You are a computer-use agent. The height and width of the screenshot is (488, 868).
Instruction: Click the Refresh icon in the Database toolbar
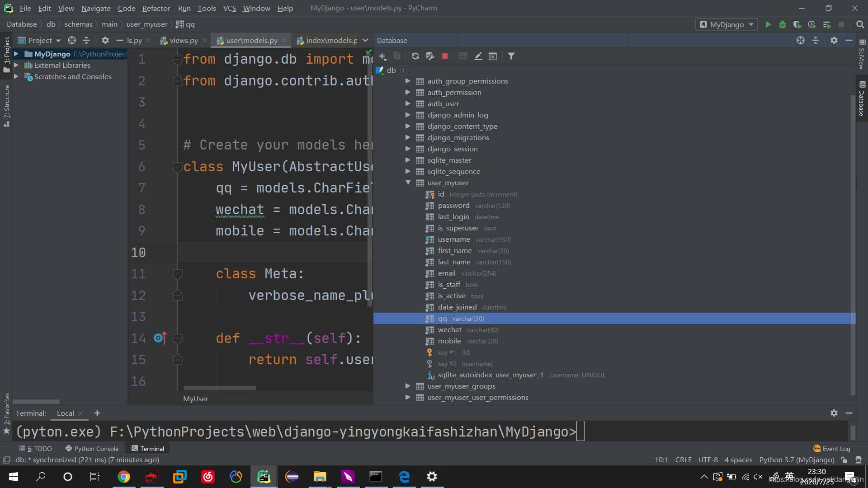[415, 56]
